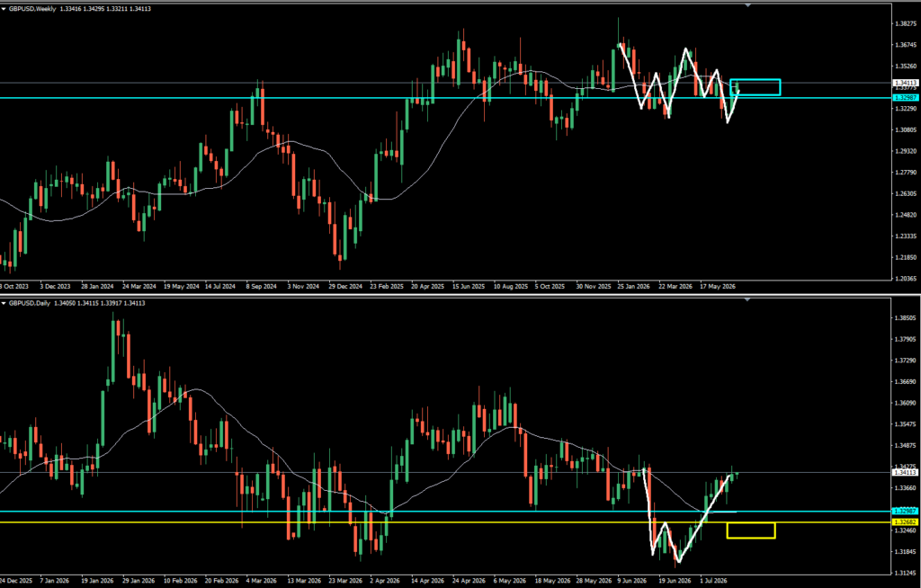Click the 17 May 2026 date label

coord(717,287)
